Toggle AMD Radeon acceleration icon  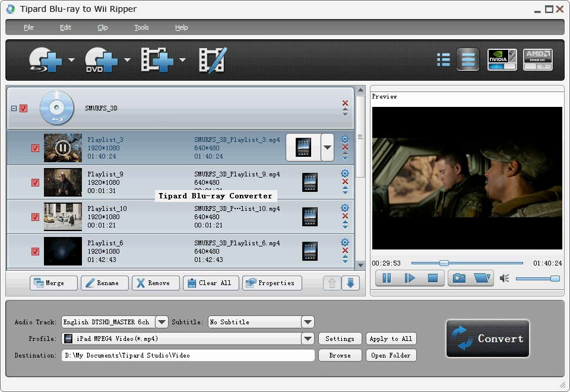538,59
